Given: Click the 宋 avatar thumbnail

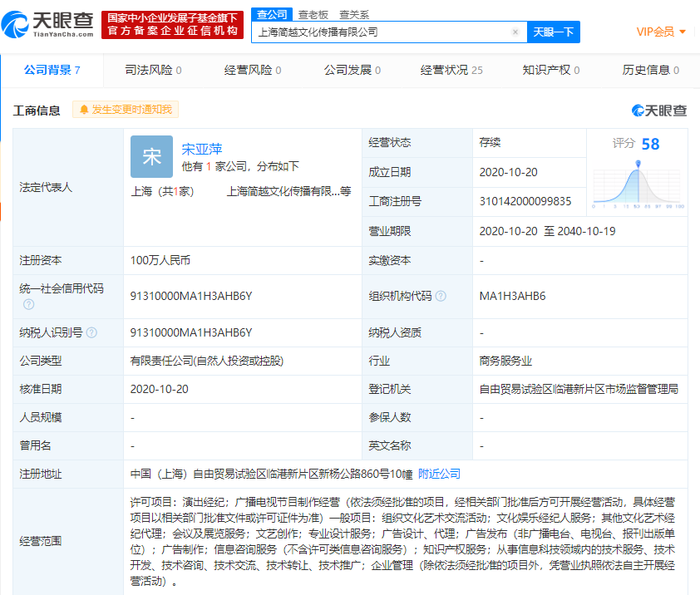Looking at the screenshot, I should [x=152, y=157].
